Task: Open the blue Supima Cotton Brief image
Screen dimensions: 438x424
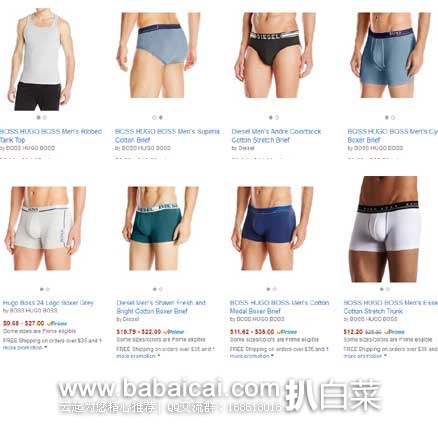Action: pyautogui.click(x=158, y=55)
